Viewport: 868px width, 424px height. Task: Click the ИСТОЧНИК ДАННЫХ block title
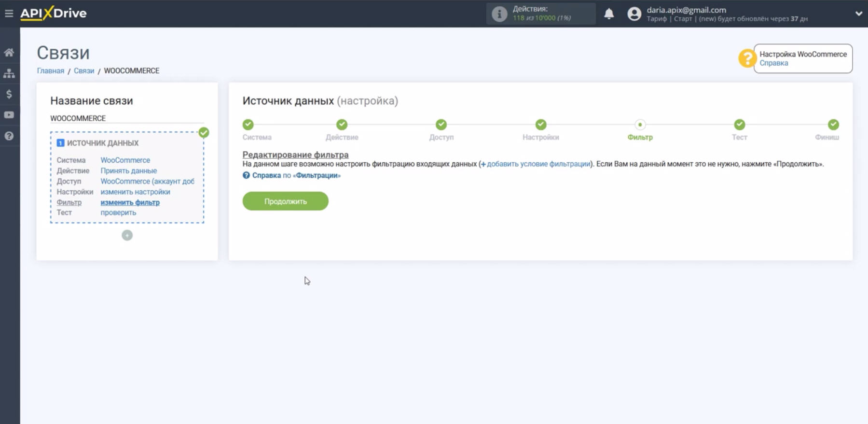pos(103,143)
